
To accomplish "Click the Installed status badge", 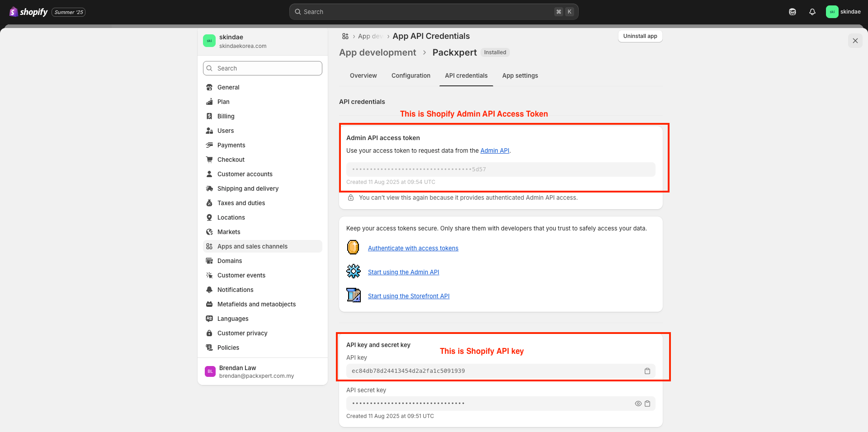I will [495, 52].
